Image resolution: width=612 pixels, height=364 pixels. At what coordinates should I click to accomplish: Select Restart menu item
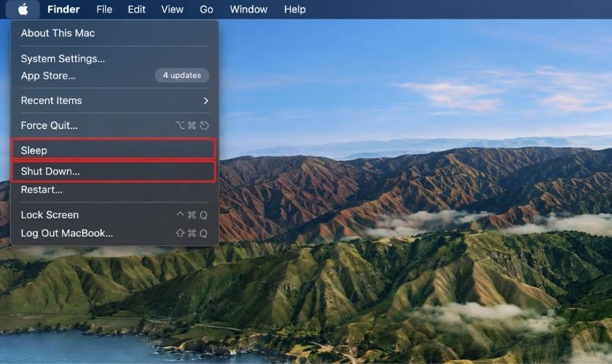pyautogui.click(x=114, y=190)
